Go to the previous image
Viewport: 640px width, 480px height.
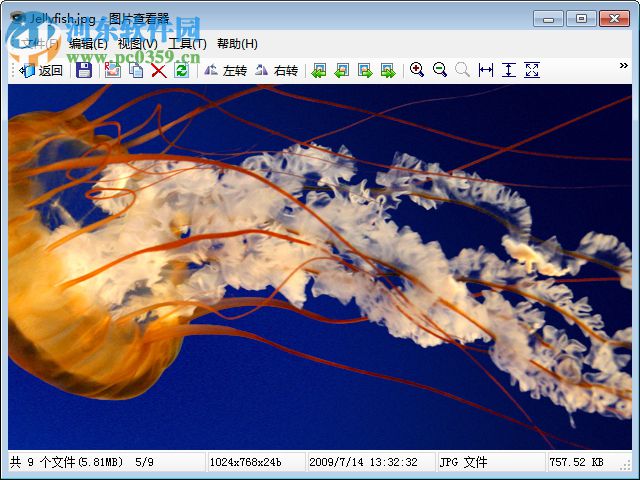[x=342, y=70]
